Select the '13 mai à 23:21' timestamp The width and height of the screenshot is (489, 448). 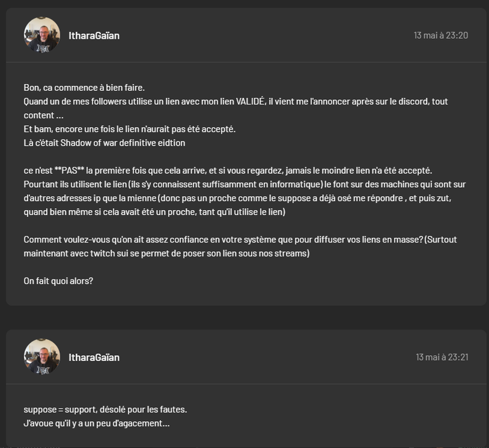click(442, 357)
